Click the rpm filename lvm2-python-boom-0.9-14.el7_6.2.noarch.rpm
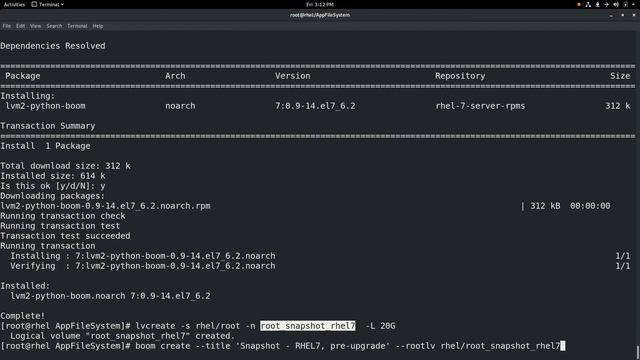The width and height of the screenshot is (640, 360). pyautogui.click(x=105, y=206)
